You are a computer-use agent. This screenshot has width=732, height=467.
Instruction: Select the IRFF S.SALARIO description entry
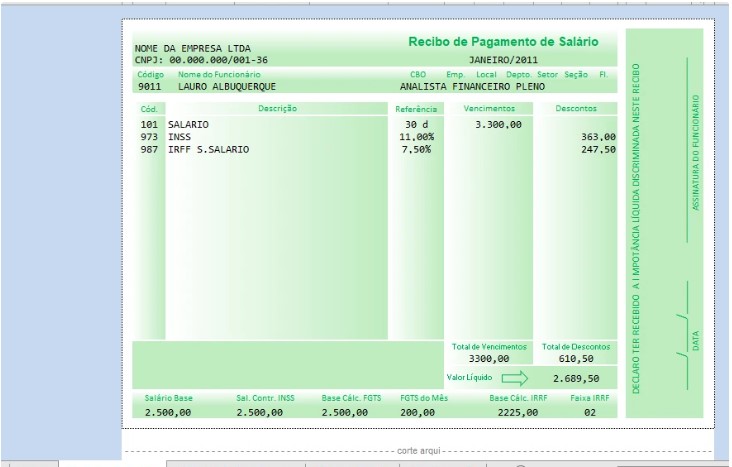209,149
